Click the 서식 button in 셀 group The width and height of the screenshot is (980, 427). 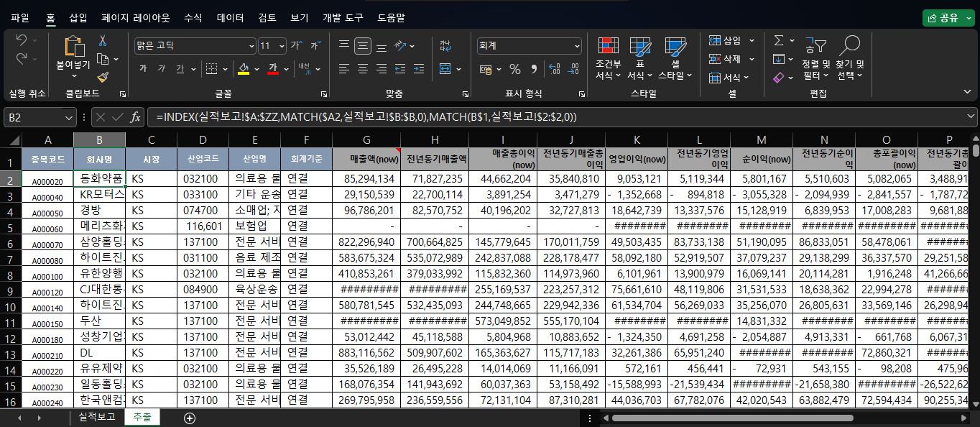pyautogui.click(x=727, y=77)
